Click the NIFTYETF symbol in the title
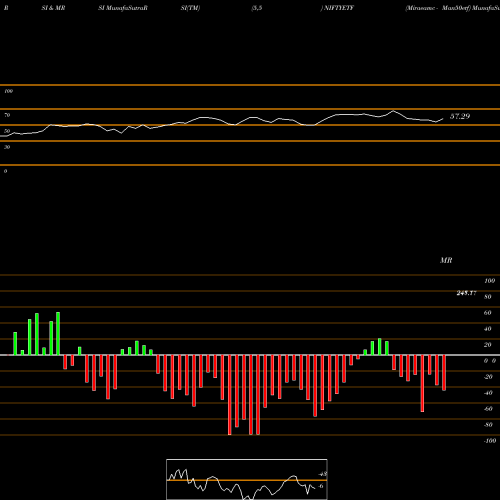Viewport: 500px width, 500px height. (x=339, y=8)
